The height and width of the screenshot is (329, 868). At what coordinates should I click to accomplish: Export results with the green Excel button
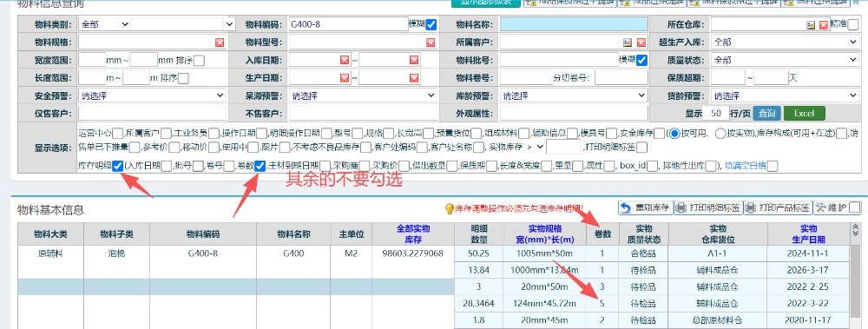(x=805, y=114)
